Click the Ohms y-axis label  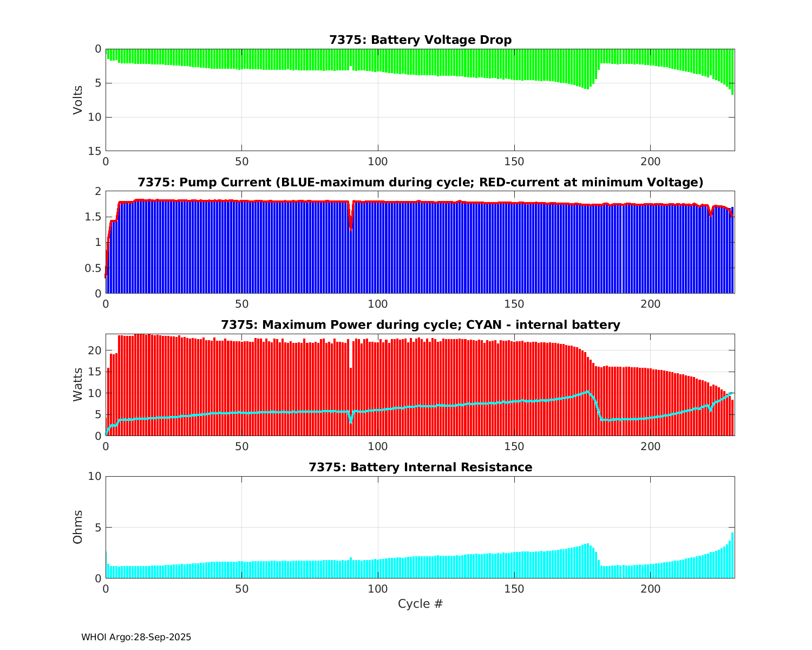tap(78, 527)
